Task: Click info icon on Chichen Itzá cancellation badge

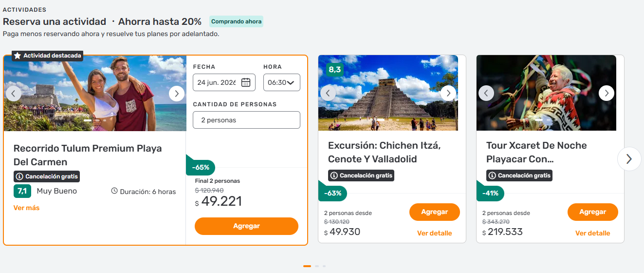Action: point(334,175)
